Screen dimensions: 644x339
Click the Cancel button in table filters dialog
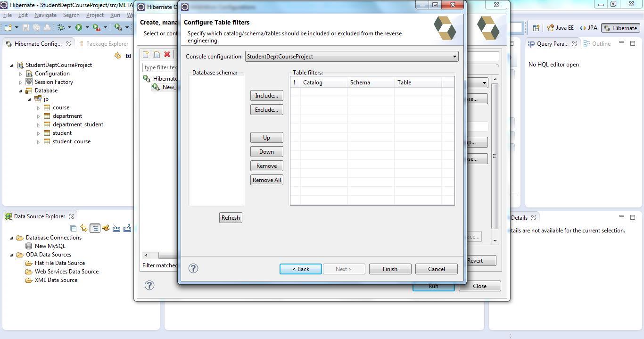coord(436,269)
